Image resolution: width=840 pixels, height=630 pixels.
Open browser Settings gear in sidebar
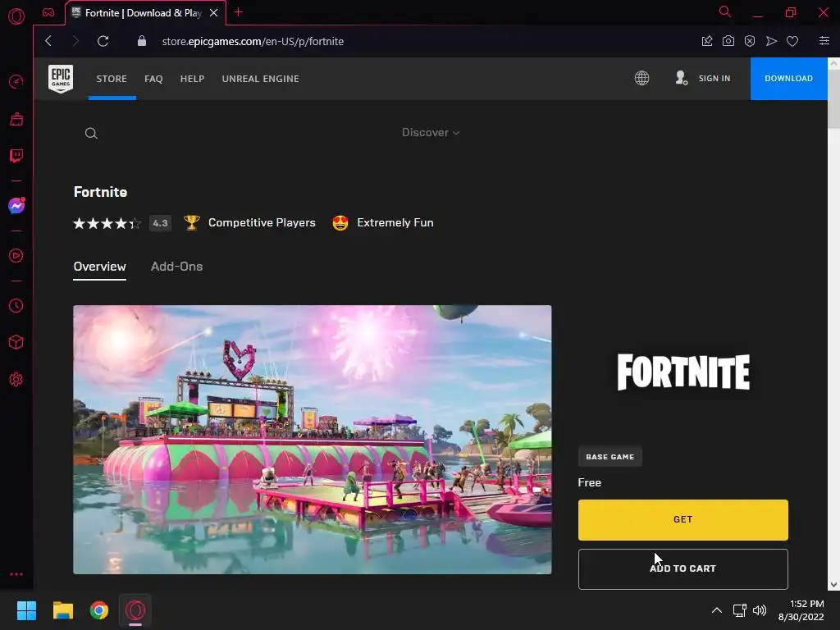[16, 379]
